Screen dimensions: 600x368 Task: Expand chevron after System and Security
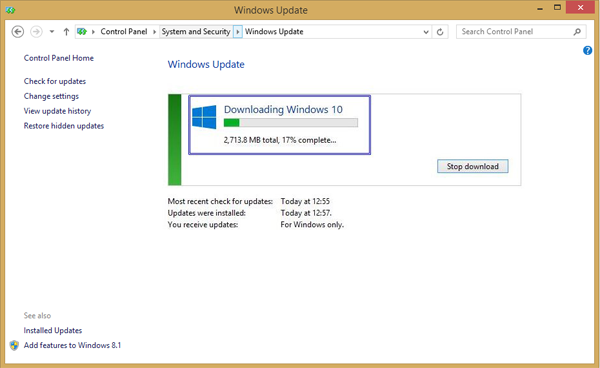(x=238, y=32)
